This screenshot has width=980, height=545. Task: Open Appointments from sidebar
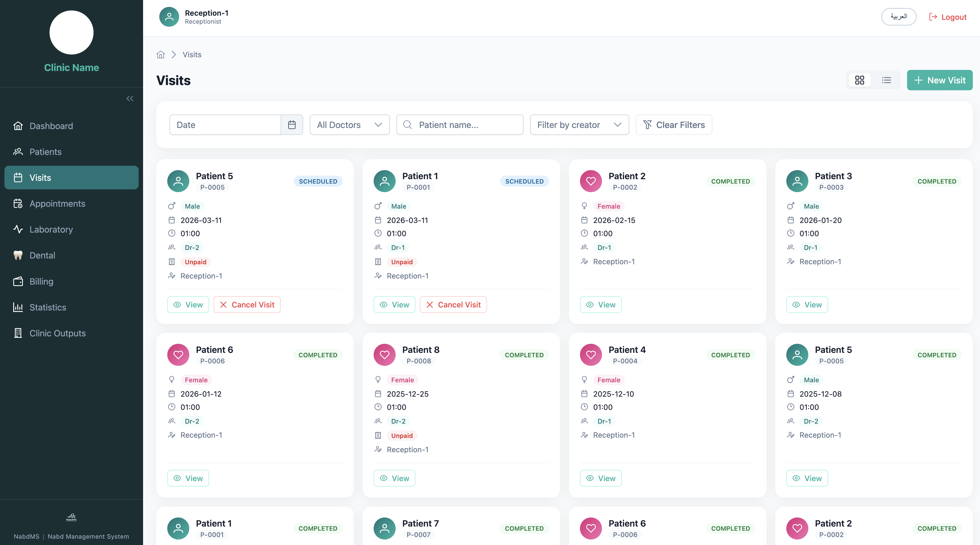(x=72, y=204)
